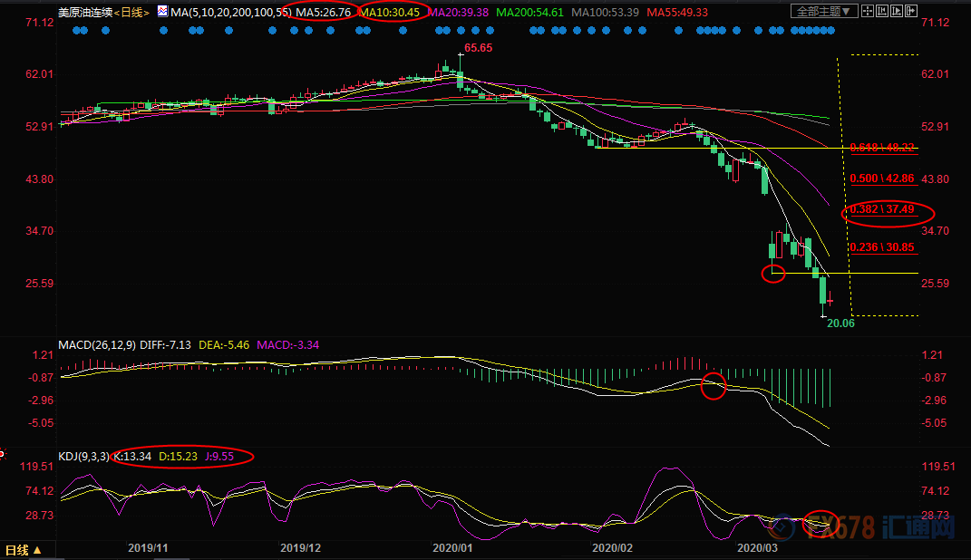Click the chart playback icon

click(897, 11)
